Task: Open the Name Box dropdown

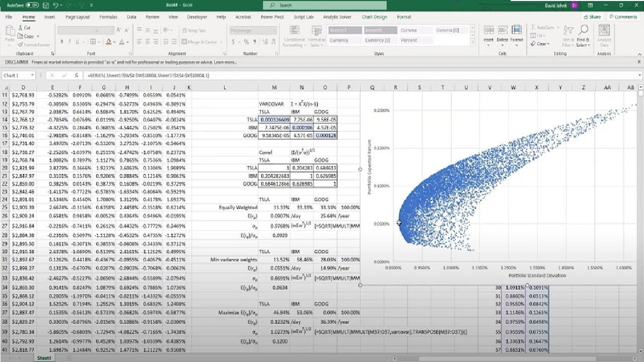Action: pyautogui.click(x=33, y=75)
